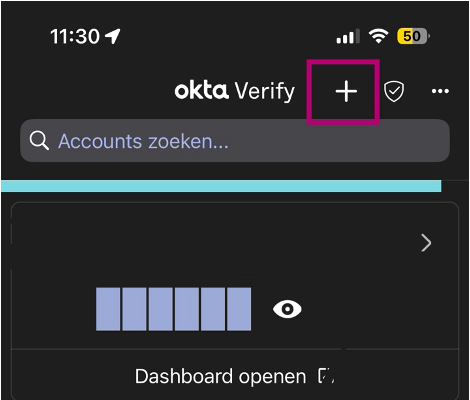Screen dimensions: 470x400
Task: Tap the 11:30 clock in status bar
Action: click(75, 36)
